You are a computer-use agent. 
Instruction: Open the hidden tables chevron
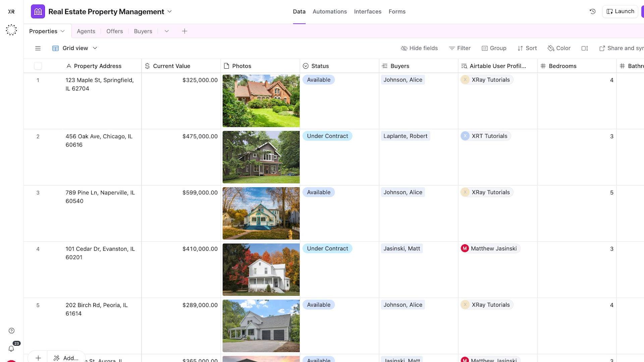coord(167,31)
